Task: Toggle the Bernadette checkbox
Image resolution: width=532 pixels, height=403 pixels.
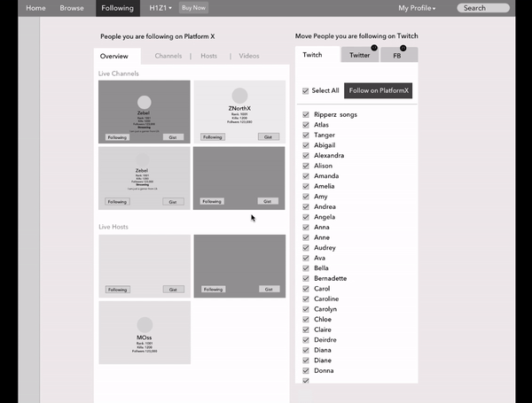Action: (306, 278)
